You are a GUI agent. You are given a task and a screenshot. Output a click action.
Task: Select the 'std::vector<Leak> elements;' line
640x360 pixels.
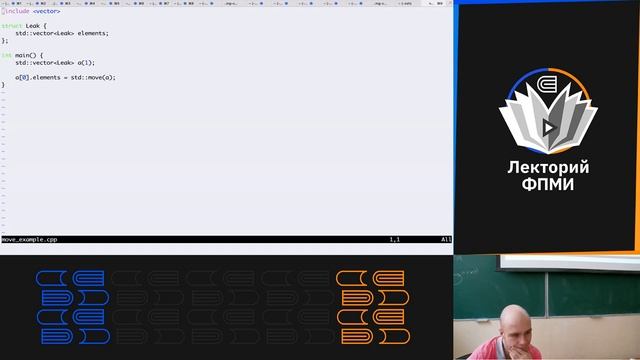pos(62,33)
